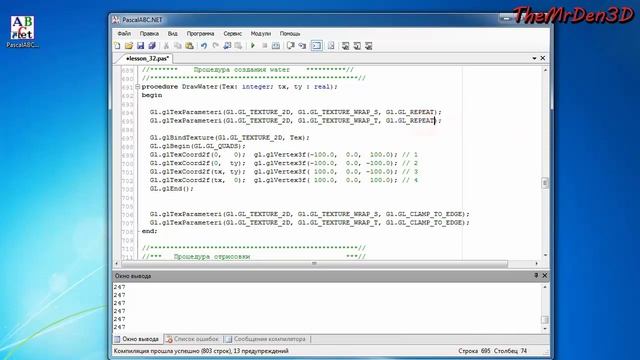Switch to the Список ошибок tab
The image size is (640, 360).
point(192,339)
